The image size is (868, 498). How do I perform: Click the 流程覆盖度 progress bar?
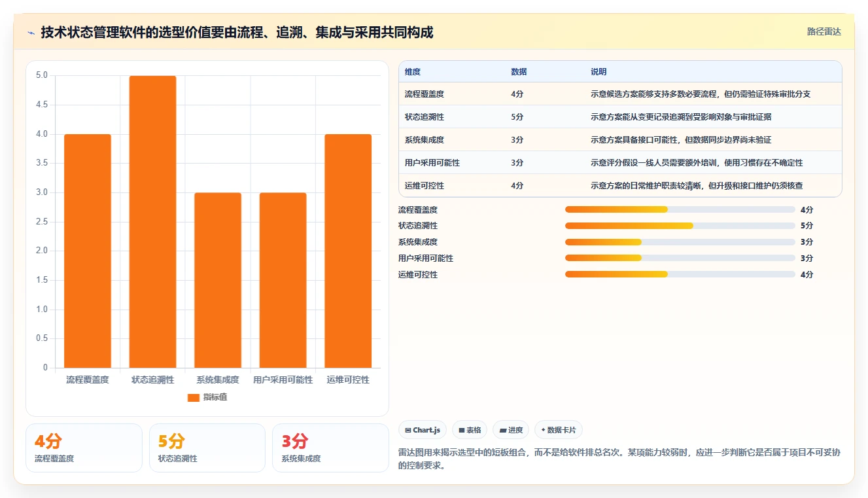point(680,209)
